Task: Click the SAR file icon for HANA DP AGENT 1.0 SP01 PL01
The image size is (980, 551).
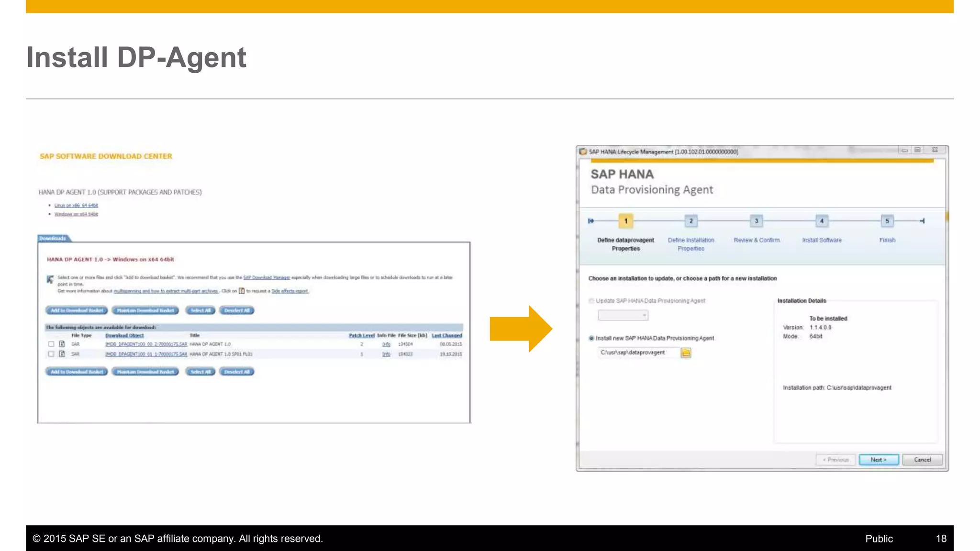Action: click(62, 354)
